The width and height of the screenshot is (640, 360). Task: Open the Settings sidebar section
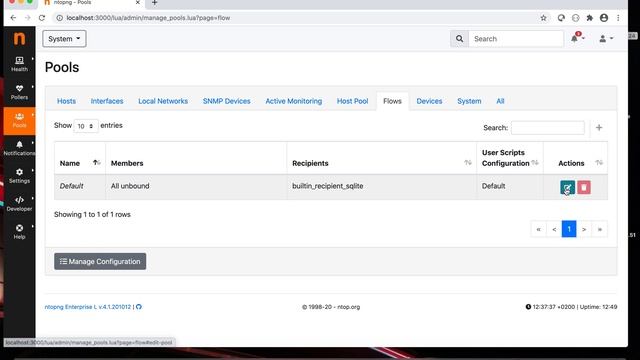(19, 176)
